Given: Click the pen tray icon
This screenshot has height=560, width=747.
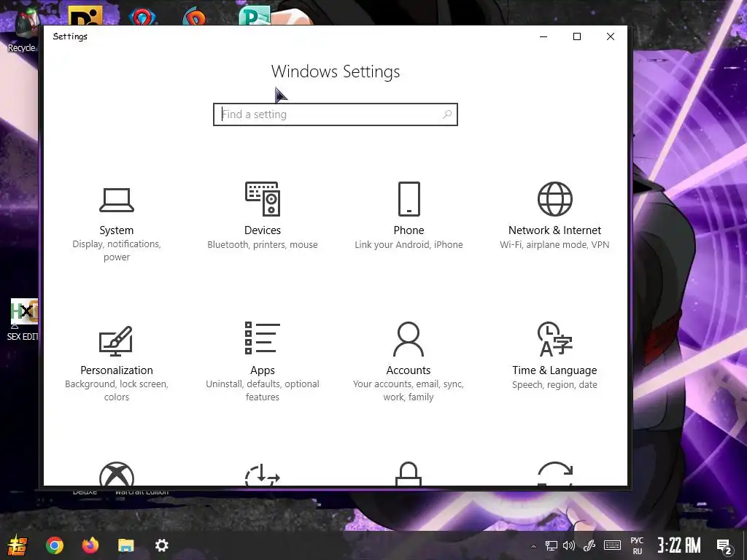Looking at the screenshot, I should pyautogui.click(x=589, y=545).
